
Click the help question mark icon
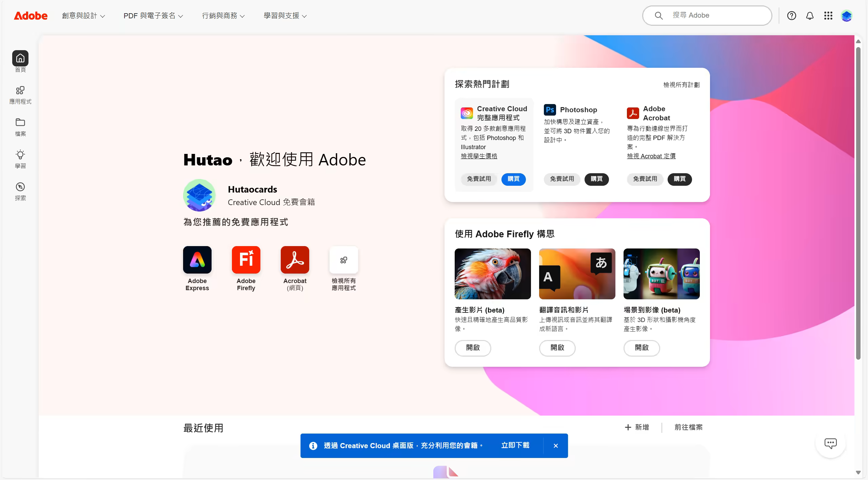[x=791, y=16]
